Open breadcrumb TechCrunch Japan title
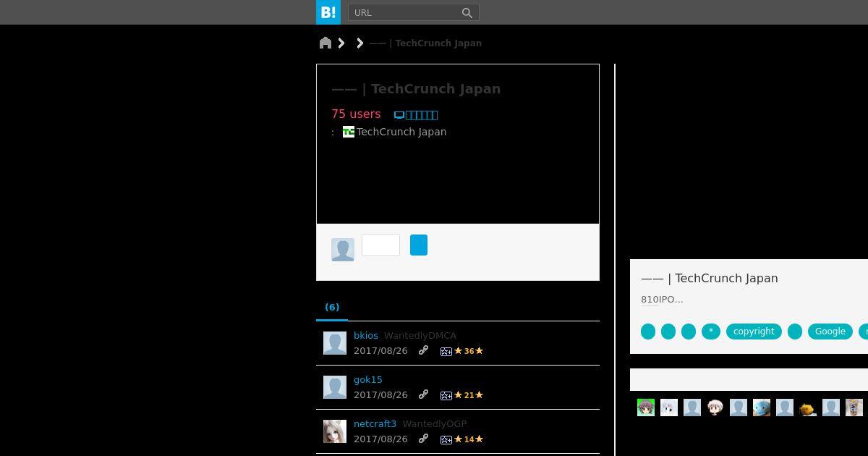The width and height of the screenshot is (868, 456). tap(425, 43)
